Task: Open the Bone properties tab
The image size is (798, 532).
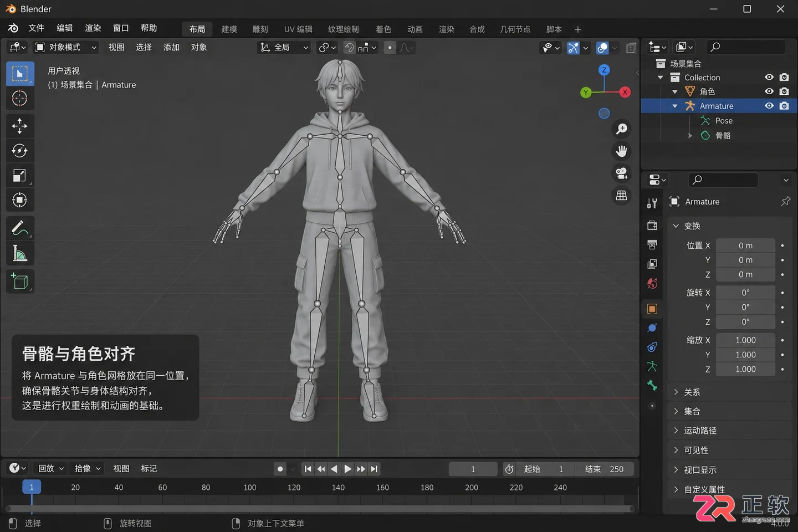Action: 652,385
